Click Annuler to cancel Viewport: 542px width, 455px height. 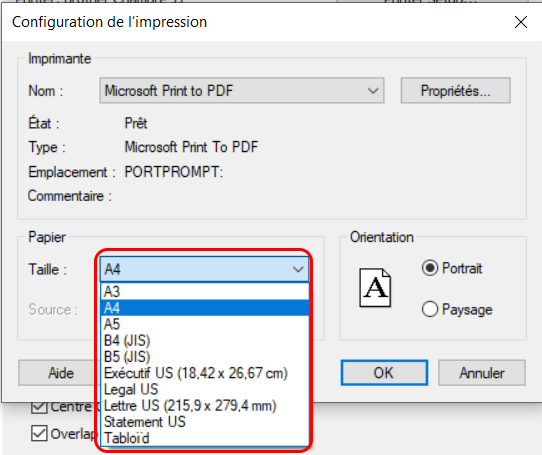(482, 373)
